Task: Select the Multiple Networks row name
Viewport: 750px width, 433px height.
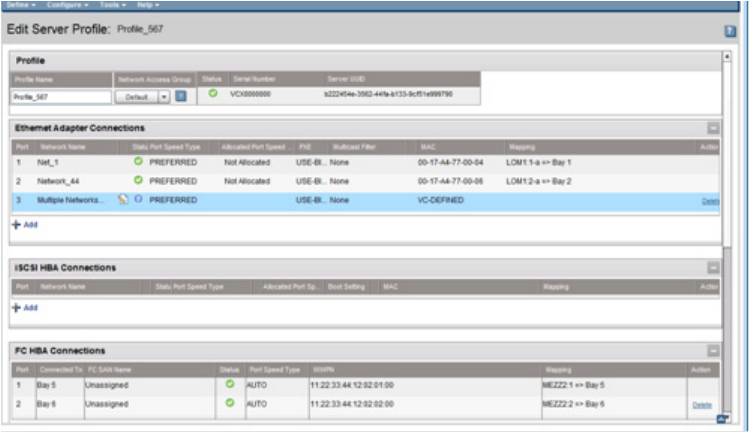Action: [x=70, y=200]
